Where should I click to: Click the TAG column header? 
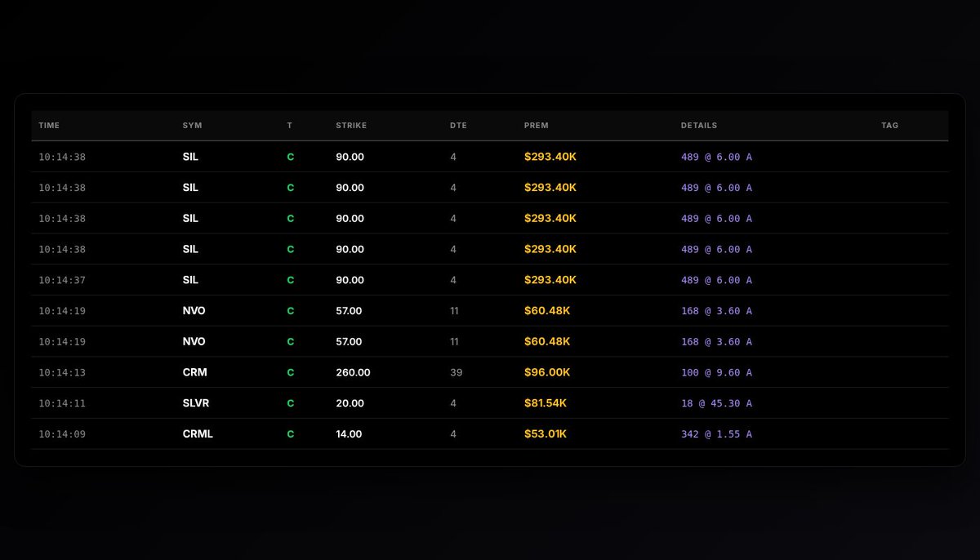point(889,125)
